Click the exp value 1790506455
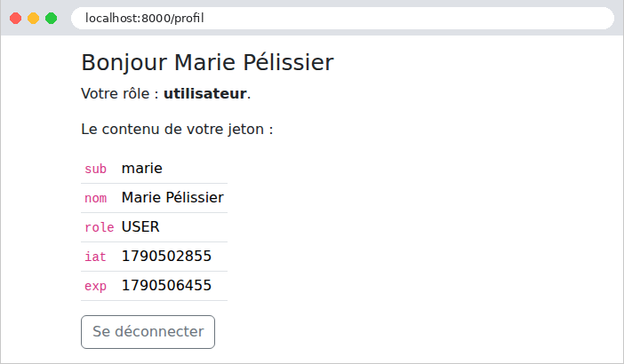Image resolution: width=624 pixels, height=364 pixels. (x=166, y=286)
